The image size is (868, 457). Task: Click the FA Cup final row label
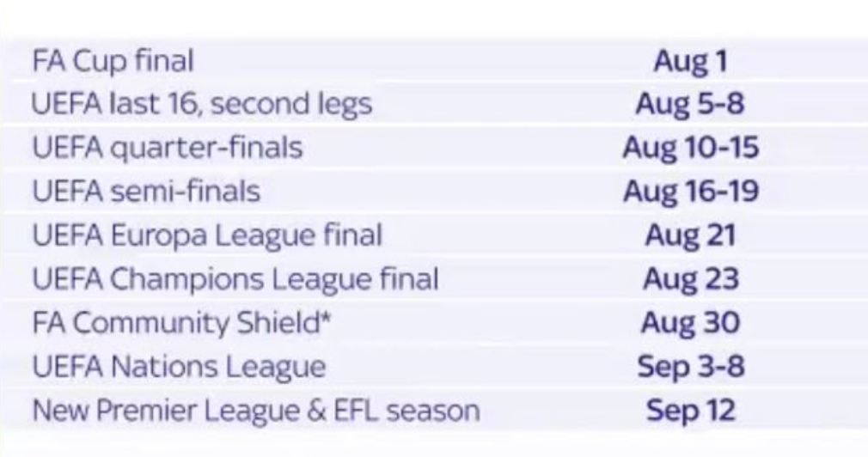[113, 61]
